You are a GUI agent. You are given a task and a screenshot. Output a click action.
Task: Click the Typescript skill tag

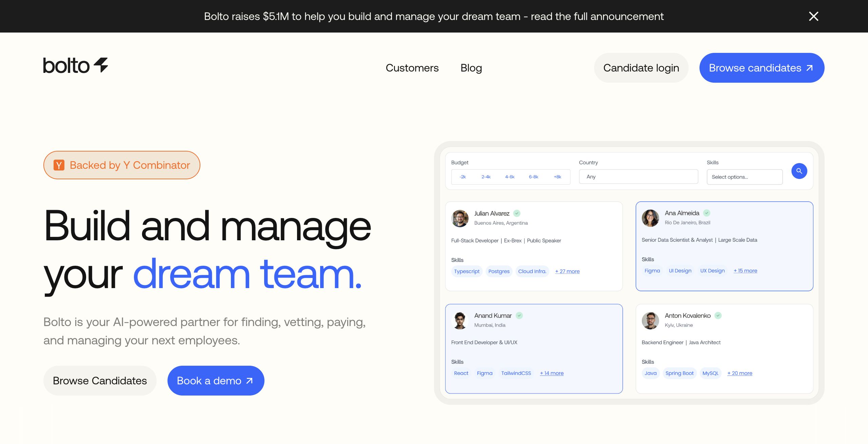pos(467,271)
